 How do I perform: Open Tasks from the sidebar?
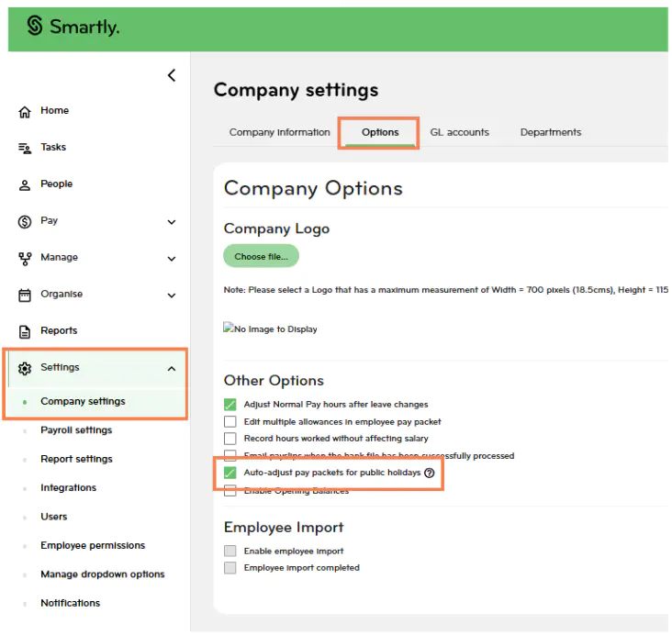tap(53, 147)
